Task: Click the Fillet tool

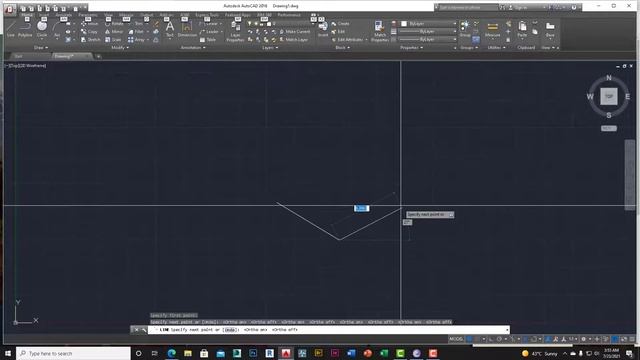Action: pyautogui.click(x=136, y=31)
